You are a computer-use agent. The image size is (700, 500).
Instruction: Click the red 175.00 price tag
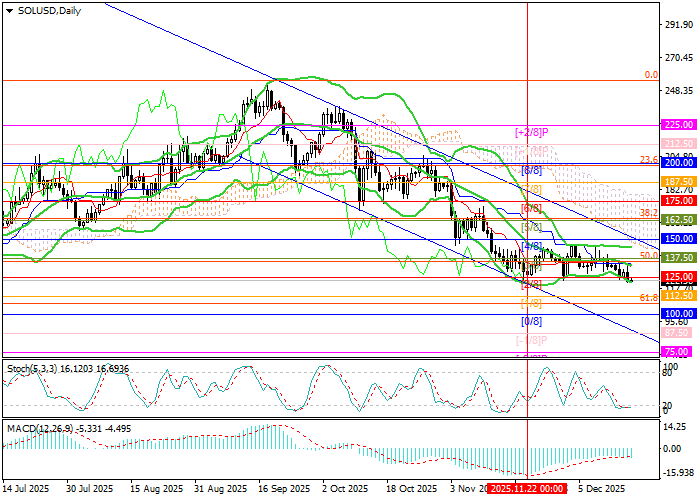(679, 200)
